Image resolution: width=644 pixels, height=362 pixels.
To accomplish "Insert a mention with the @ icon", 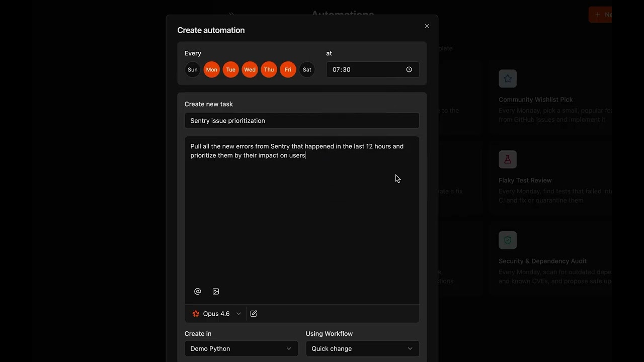I will 198,292.
